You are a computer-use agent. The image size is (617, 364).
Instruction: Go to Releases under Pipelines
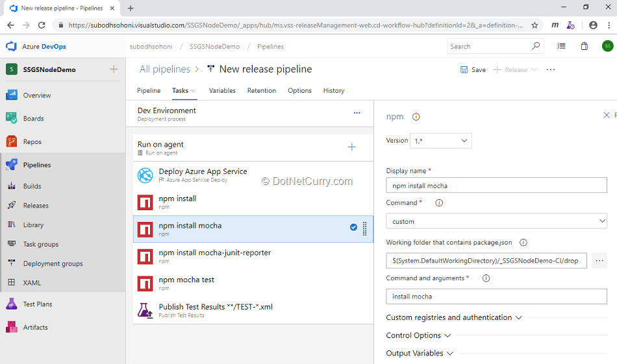36,205
